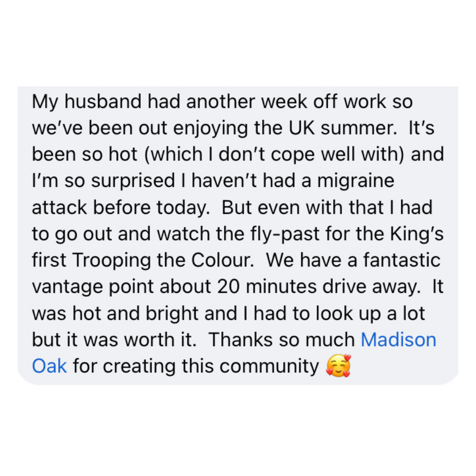Click the word summer in the comment

(x=359, y=128)
